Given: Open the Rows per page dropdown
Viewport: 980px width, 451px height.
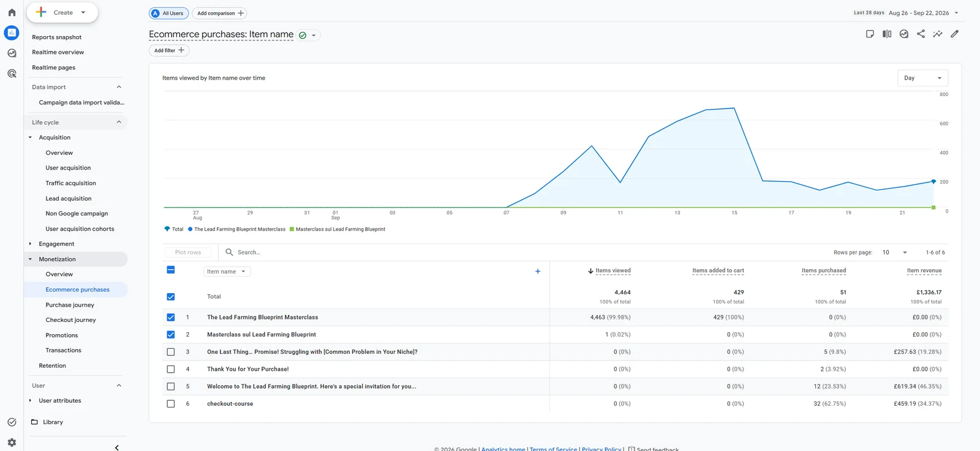Looking at the screenshot, I should click(x=894, y=252).
